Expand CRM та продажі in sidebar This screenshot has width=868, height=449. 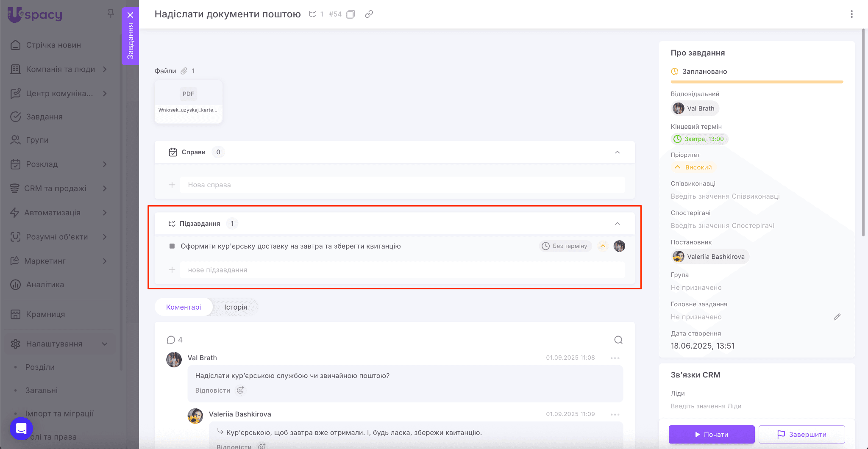point(105,188)
